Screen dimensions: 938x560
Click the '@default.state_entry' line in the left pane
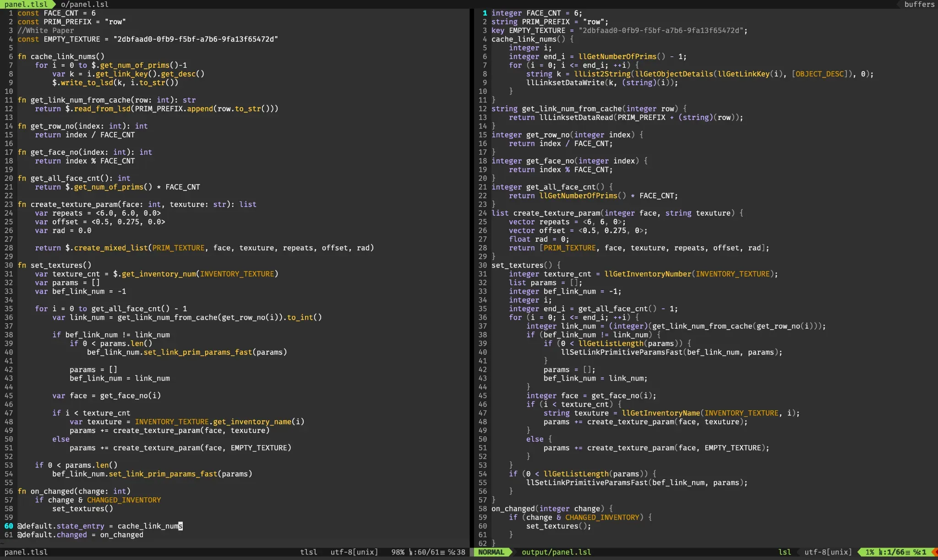100,526
